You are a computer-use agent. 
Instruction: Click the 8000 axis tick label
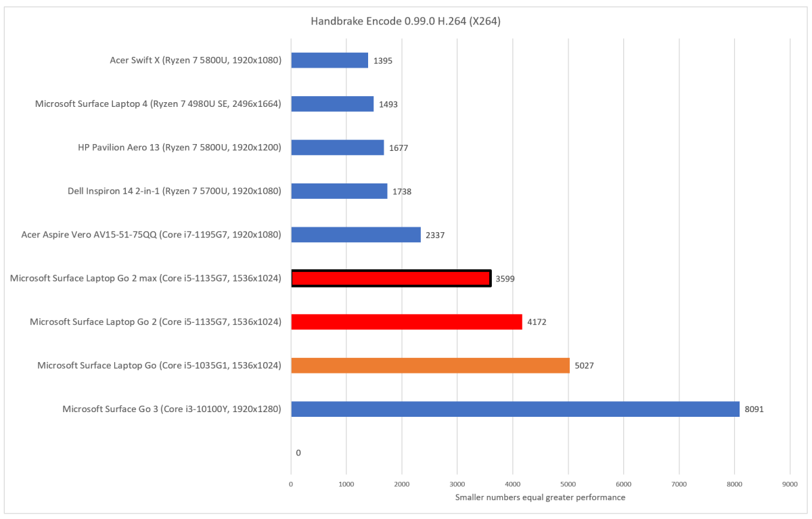click(x=734, y=484)
